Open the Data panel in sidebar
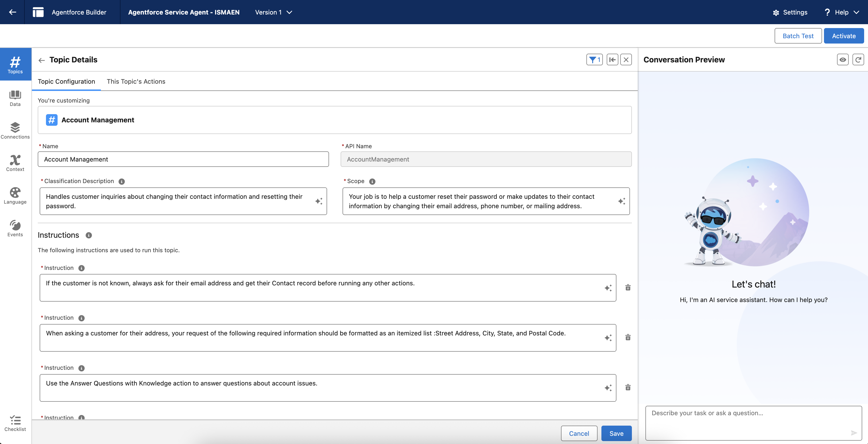The image size is (868, 444). pyautogui.click(x=15, y=98)
